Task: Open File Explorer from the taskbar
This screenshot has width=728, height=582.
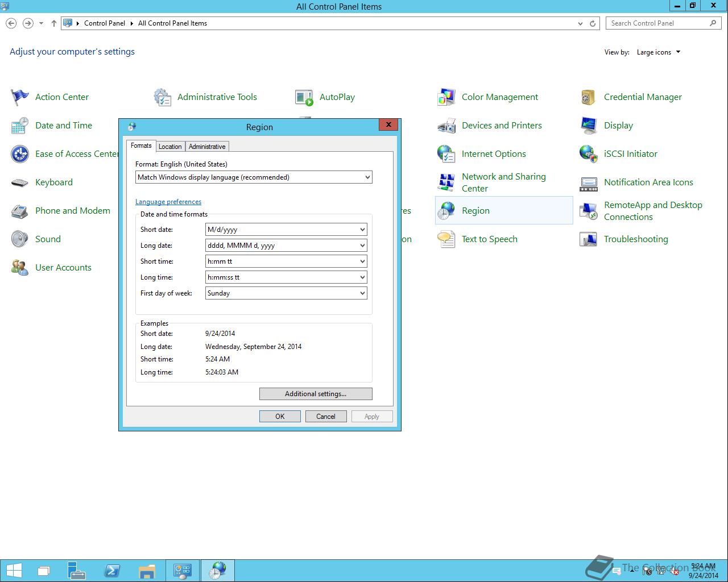Action: pyautogui.click(x=147, y=571)
